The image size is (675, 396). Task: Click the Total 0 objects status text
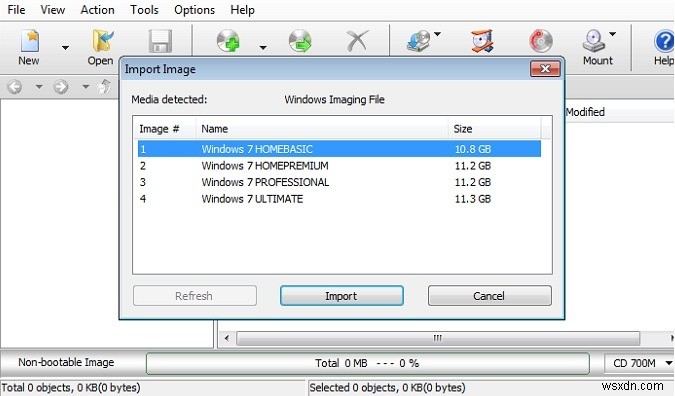click(x=71, y=387)
